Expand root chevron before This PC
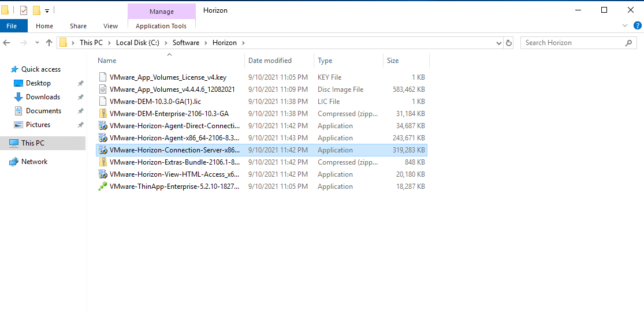This screenshot has width=644, height=313. pyautogui.click(x=73, y=43)
